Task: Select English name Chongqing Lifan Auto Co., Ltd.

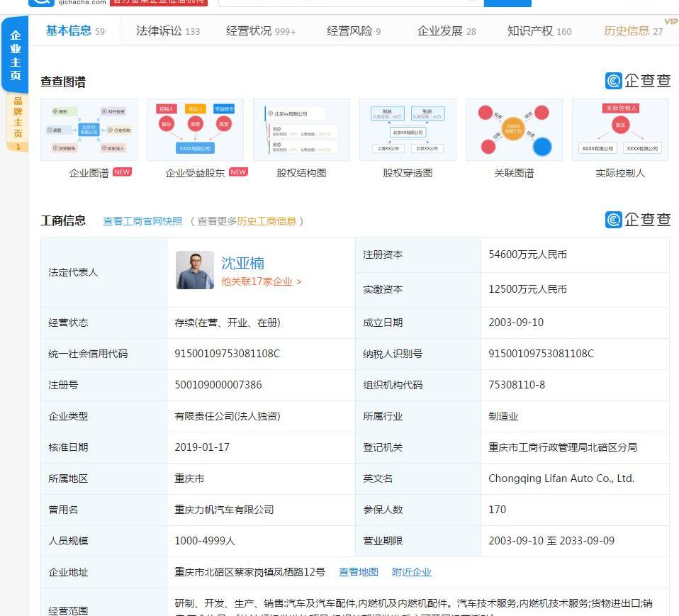Action: [x=561, y=478]
